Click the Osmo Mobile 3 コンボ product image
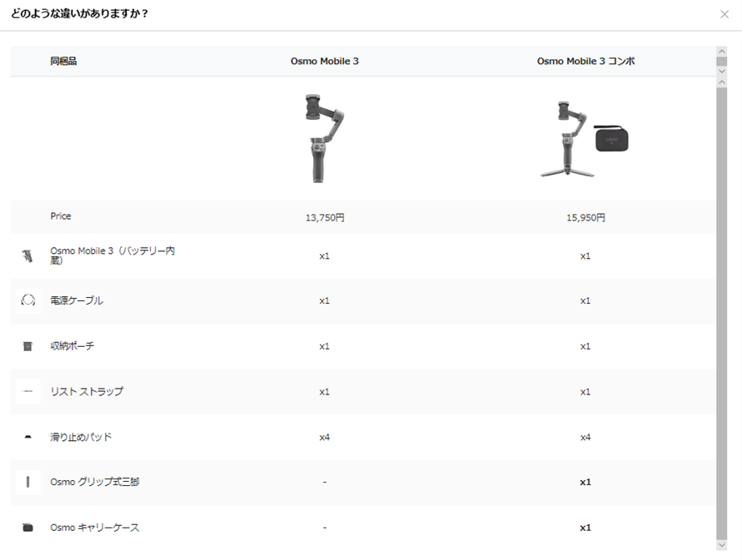Screen dimensions: 742x560 pyautogui.click(x=585, y=138)
